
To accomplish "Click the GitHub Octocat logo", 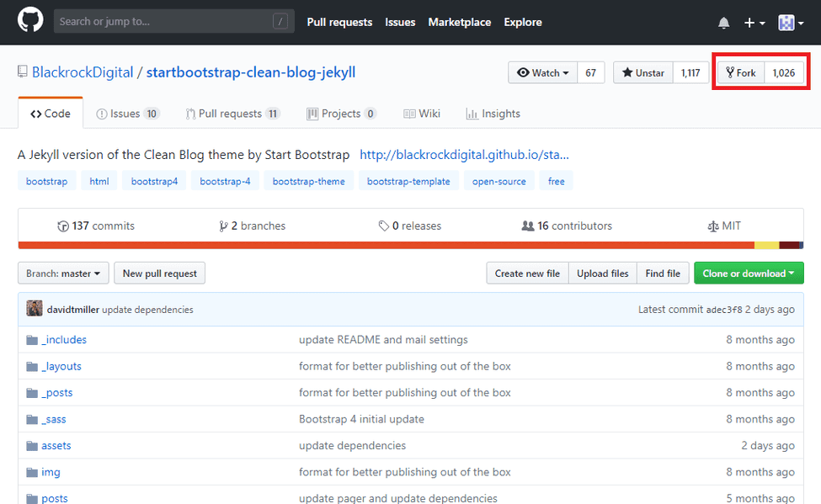I will (x=30, y=22).
